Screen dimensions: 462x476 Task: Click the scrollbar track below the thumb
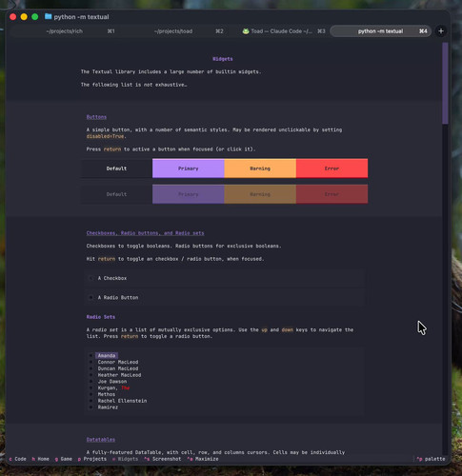445,289
